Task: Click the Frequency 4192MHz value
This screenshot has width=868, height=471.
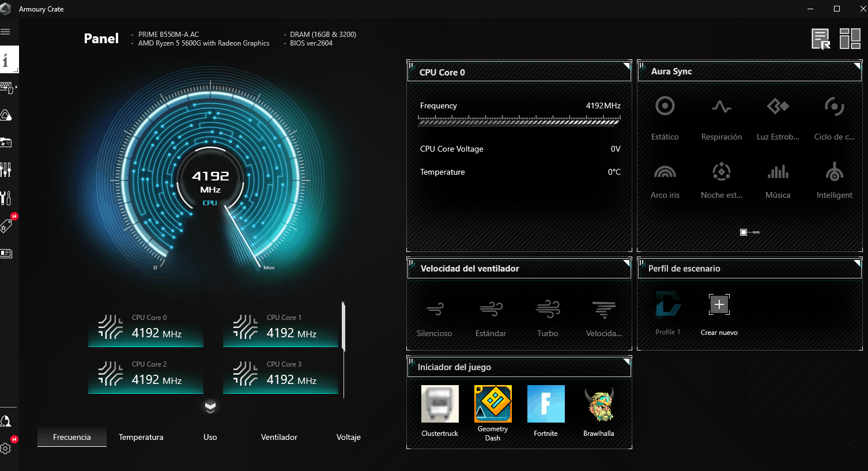Action: point(603,105)
